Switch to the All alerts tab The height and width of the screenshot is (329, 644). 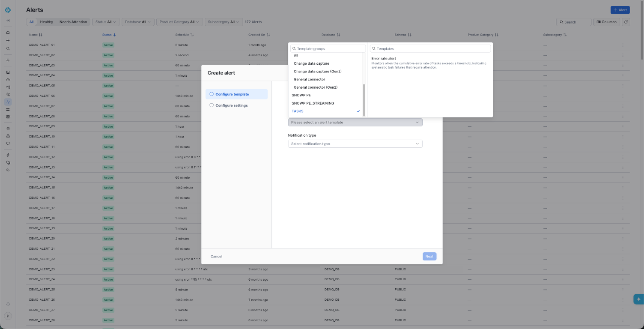coord(31,22)
